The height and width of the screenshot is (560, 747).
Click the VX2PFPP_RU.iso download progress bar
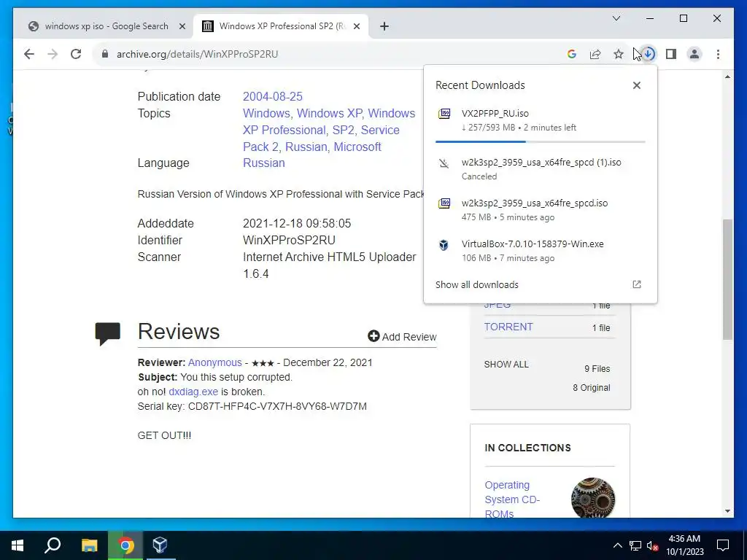pyautogui.click(x=541, y=141)
